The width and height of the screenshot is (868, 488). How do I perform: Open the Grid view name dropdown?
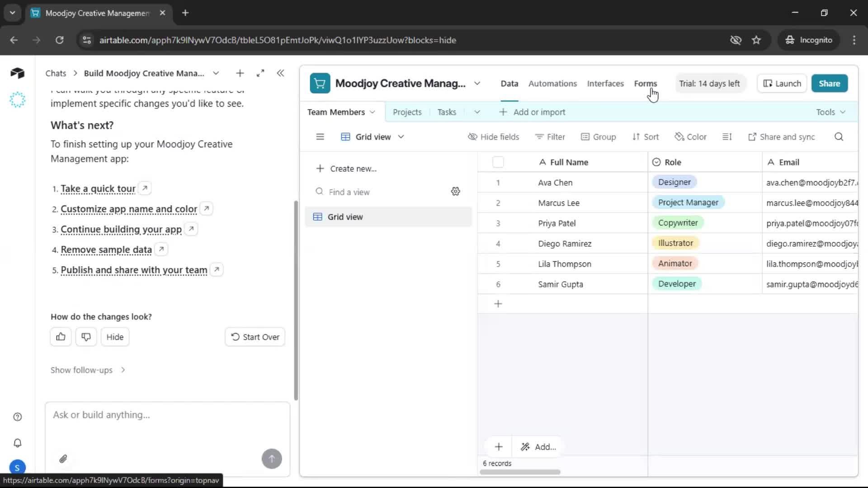[x=373, y=137]
